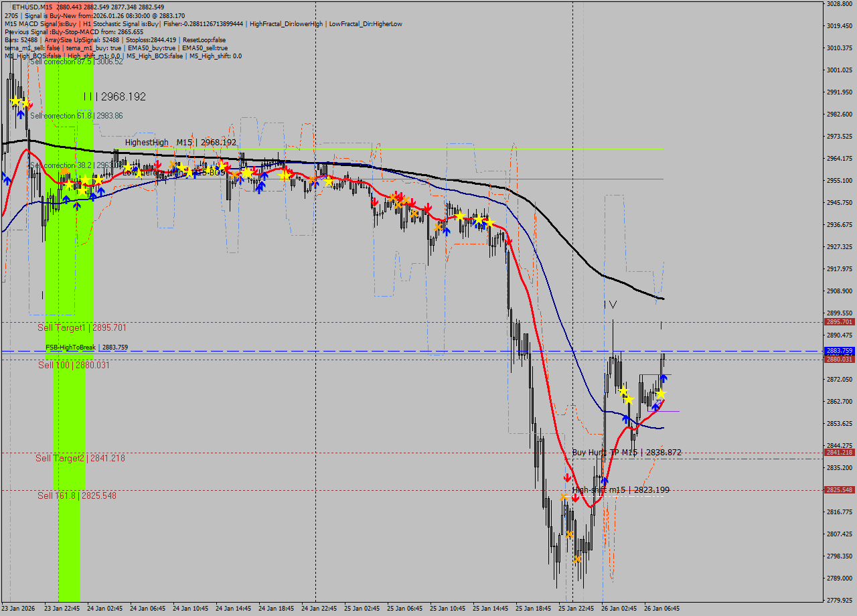This screenshot has height=616, width=857.
Task: Click the orange X left of High-shift m15 label
Action: [564, 497]
